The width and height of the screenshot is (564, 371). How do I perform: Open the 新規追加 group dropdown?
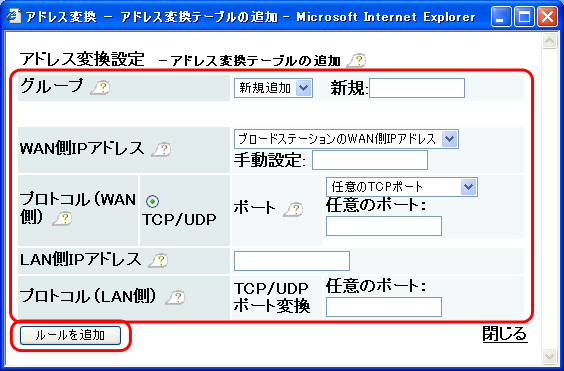(273, 88)
